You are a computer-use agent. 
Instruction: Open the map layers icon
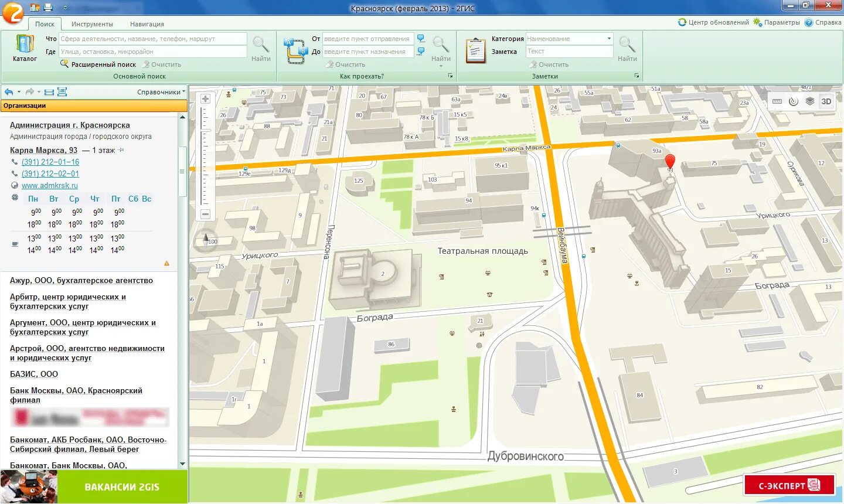810,101
